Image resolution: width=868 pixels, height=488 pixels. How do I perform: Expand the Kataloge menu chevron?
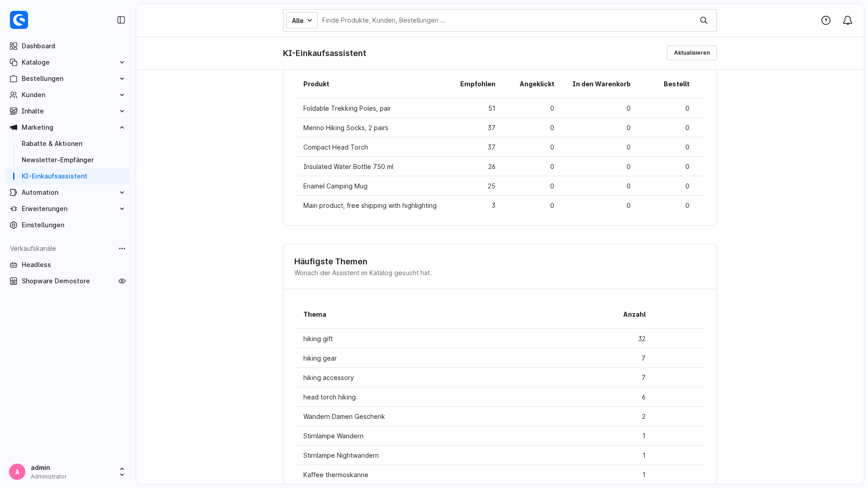pyautogui.click(x=122, y=62)
